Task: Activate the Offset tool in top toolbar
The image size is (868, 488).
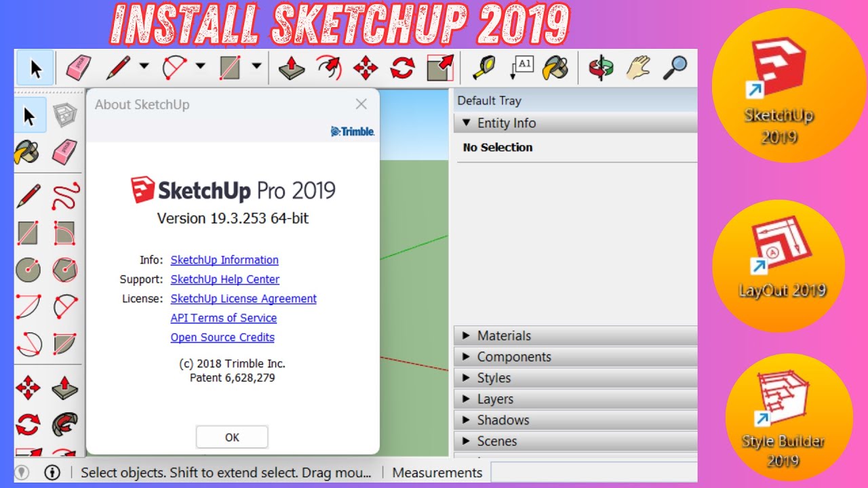Action: pos(329,68)
